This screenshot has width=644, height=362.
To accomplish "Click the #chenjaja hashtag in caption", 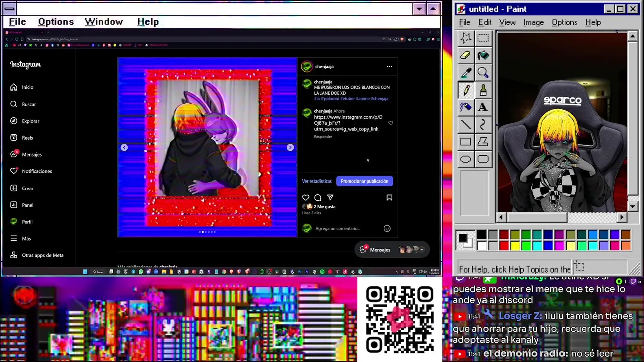I will click(x=380, y=99).
